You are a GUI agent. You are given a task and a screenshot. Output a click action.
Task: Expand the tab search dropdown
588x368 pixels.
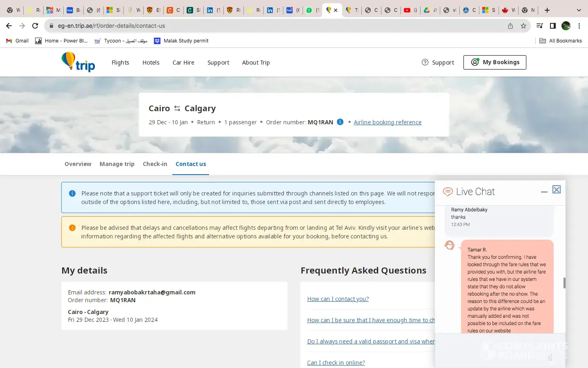click(579, 10)
